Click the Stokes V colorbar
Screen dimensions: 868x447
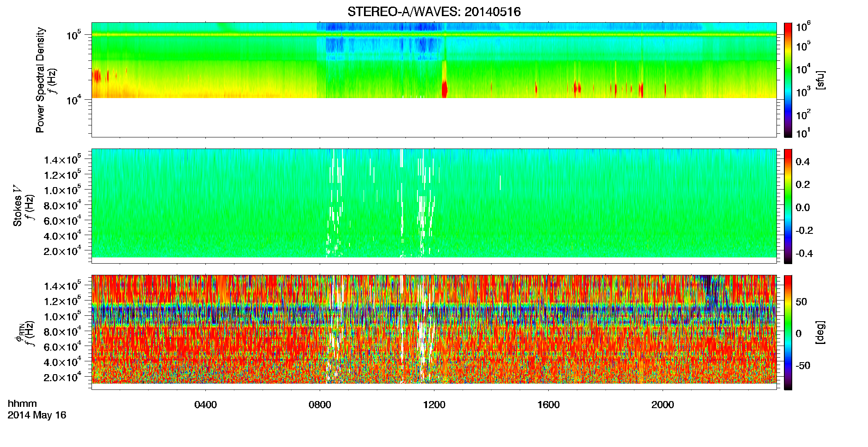[x=788, y=206]
